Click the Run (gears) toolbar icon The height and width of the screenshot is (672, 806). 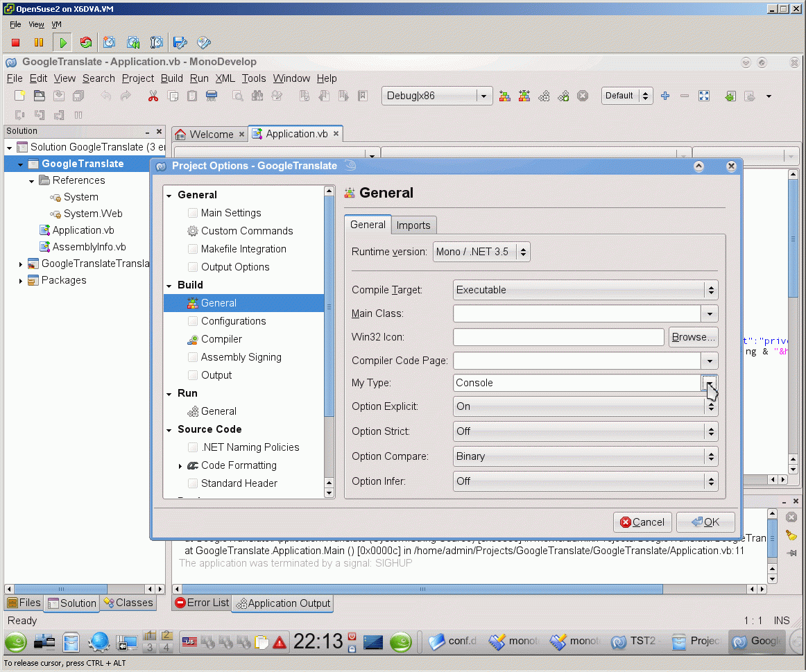pos(544,96)
